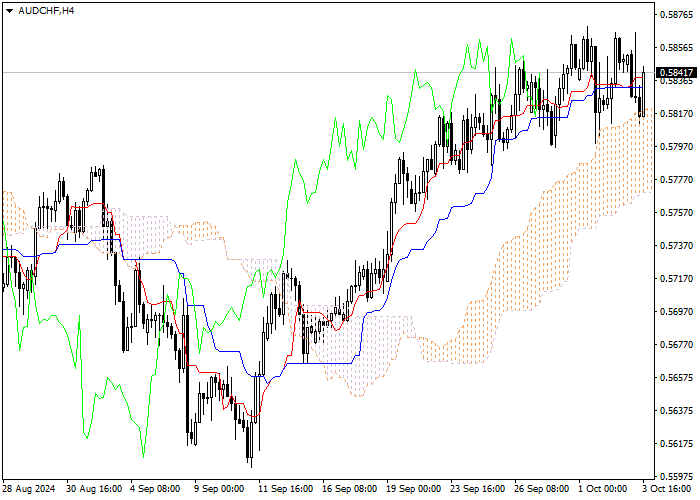Image resolution: width=700 pixels, height=500 pixels.
Task: Click price axis value 0.58765
Action: (x=677, y=15)
